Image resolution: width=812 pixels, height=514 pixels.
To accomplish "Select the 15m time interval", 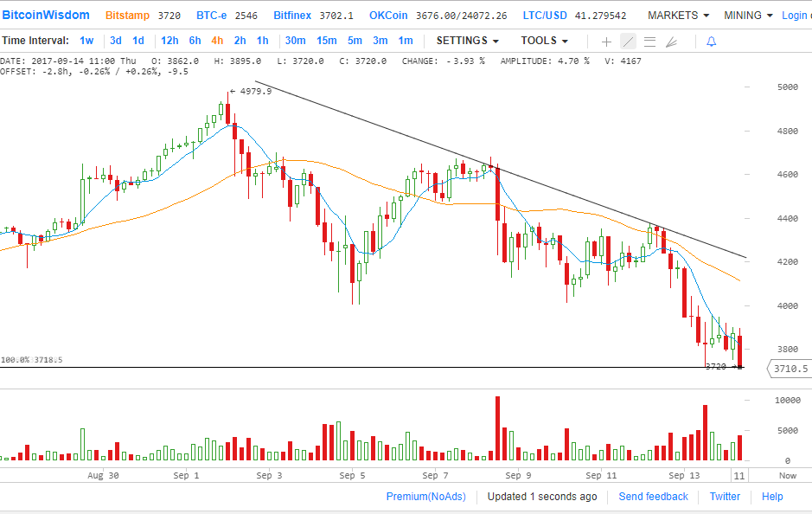I will [326, 41].
